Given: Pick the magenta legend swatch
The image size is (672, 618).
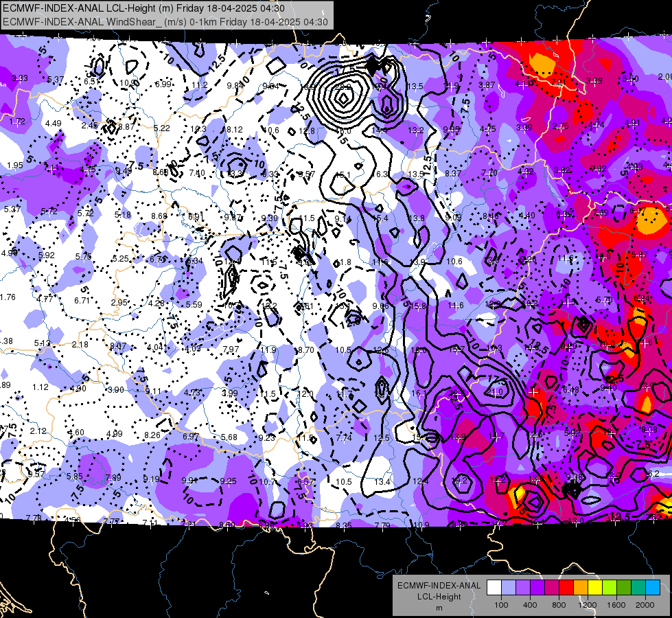Looking at the screenshot, I should click(552, 588).
